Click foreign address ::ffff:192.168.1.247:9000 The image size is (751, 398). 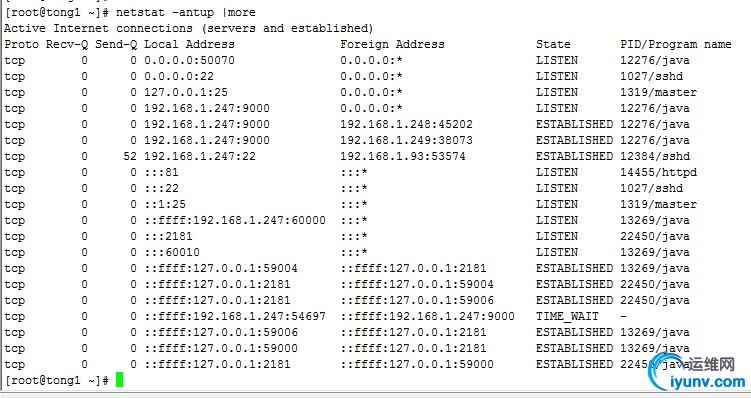coord(427,317)
